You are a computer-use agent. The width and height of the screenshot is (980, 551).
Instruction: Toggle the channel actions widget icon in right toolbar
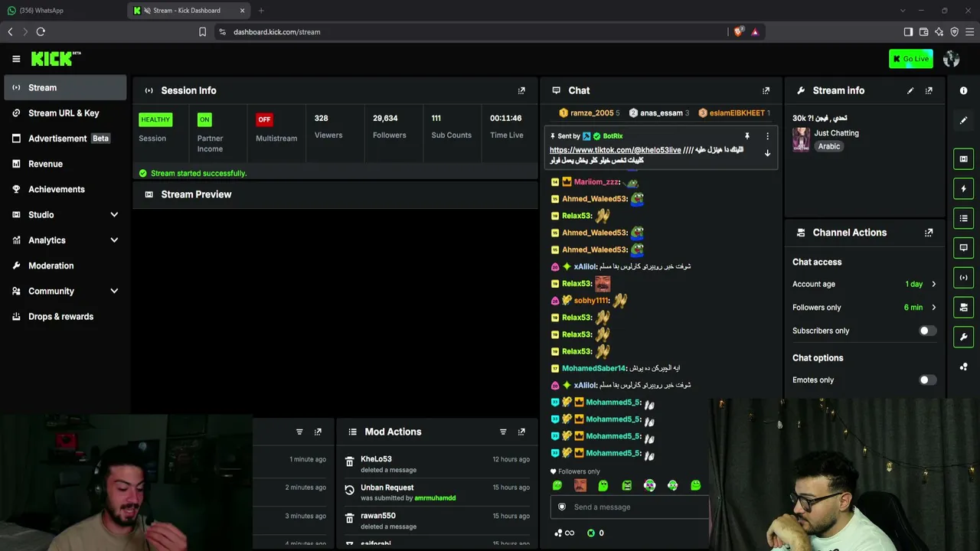tap(963, 307)
